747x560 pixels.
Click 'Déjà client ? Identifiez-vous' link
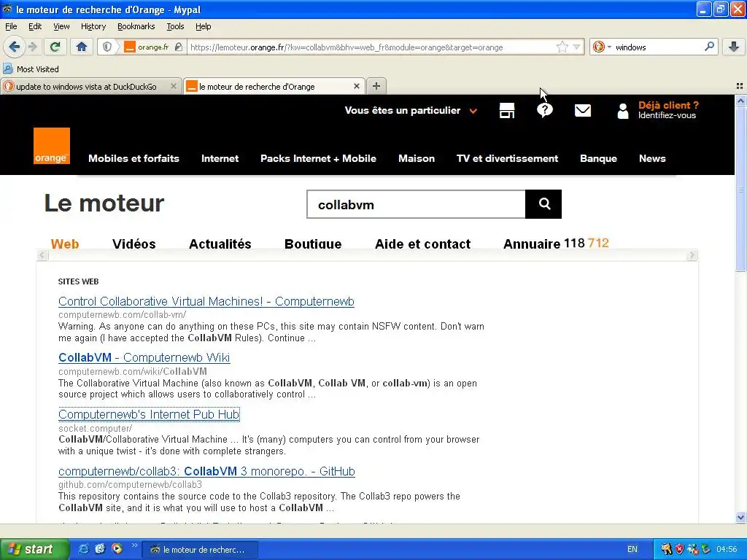pyautogui.click(x=668, y=110)
